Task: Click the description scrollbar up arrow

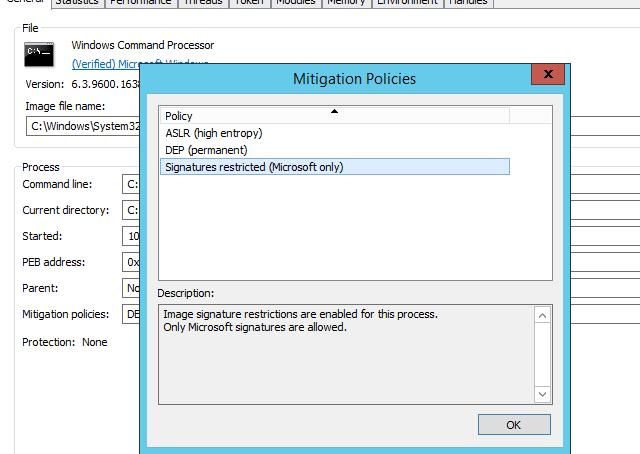Action: 542,315
